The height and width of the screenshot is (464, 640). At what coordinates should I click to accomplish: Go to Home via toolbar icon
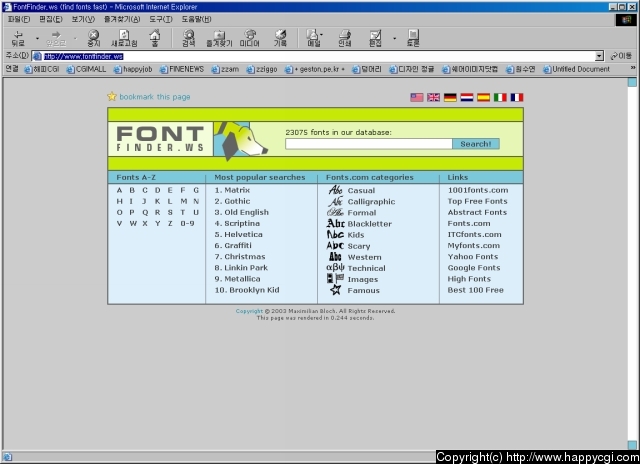[x=155, y=38]
